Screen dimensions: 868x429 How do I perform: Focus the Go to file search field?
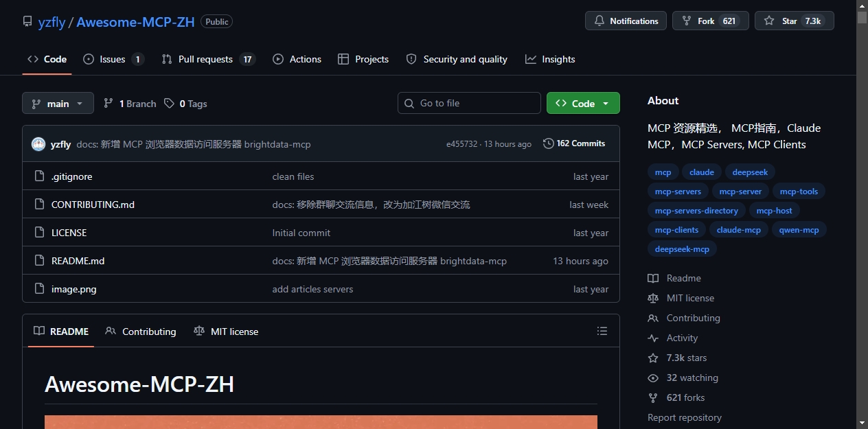[469, 103]
